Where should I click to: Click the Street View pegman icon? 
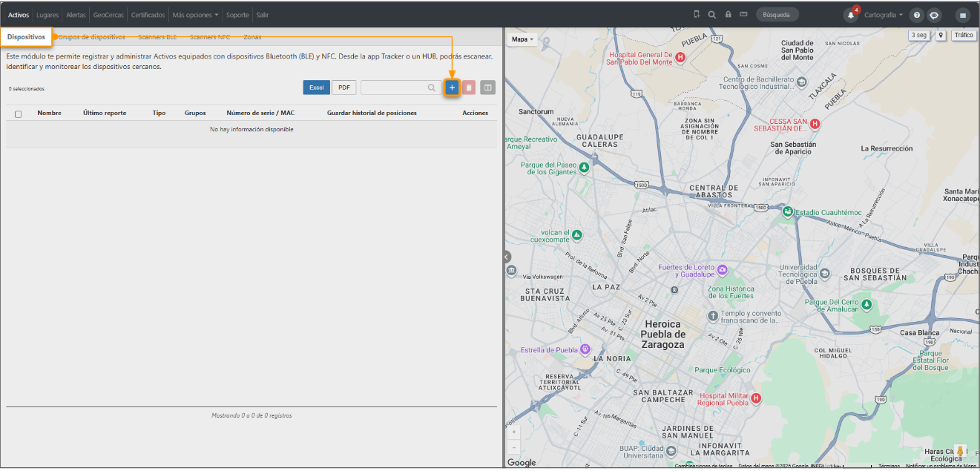tap(960, 452)
